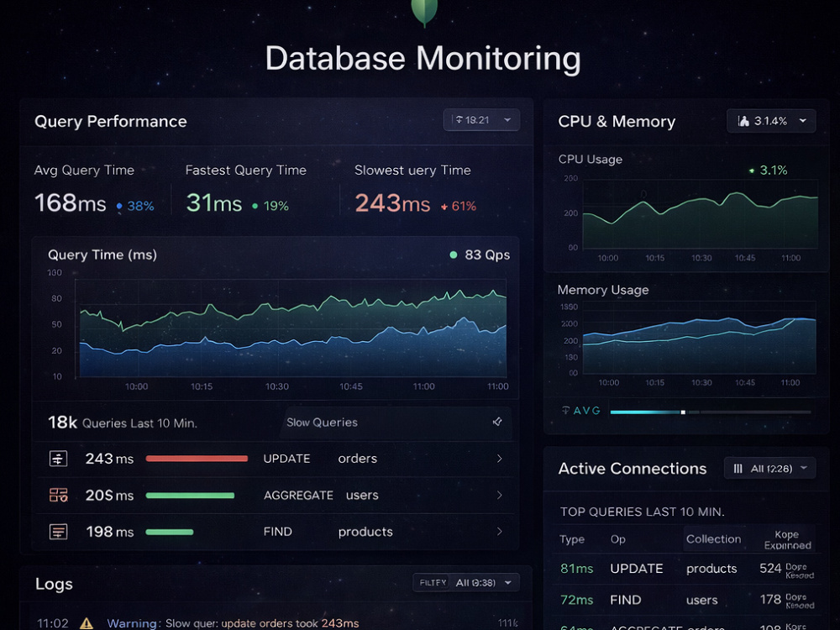Click the orders collection name in slow queries
Viewport: 840px width, 630px height.
tap(357, 459)
